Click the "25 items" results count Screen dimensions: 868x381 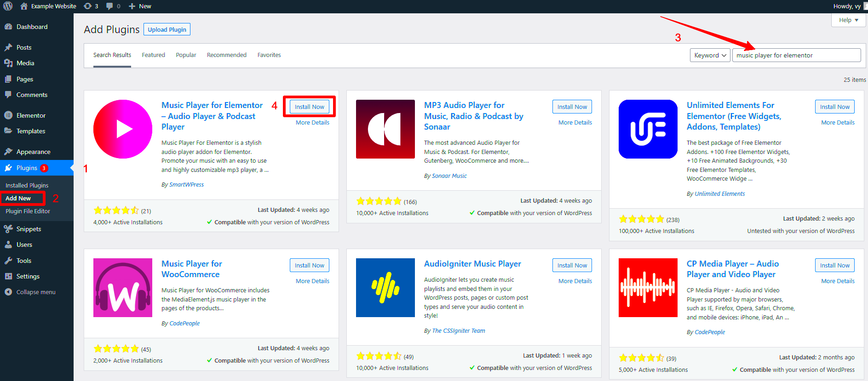(x=855, y=80)
